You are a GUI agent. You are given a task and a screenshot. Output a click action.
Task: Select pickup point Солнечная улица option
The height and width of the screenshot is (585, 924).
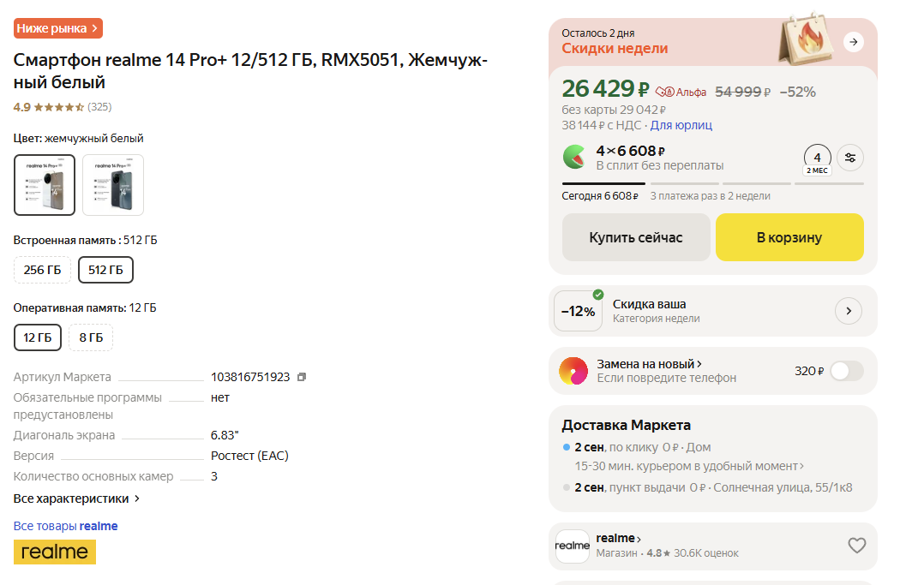point(708,488)
